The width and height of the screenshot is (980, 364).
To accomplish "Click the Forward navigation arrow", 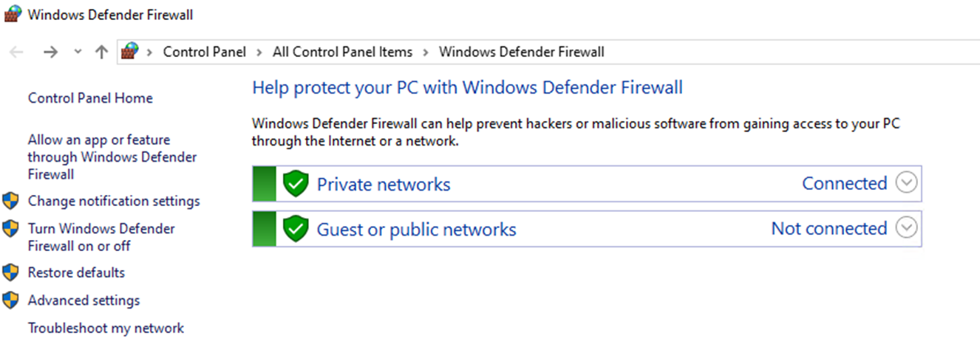I will [50, 52].
